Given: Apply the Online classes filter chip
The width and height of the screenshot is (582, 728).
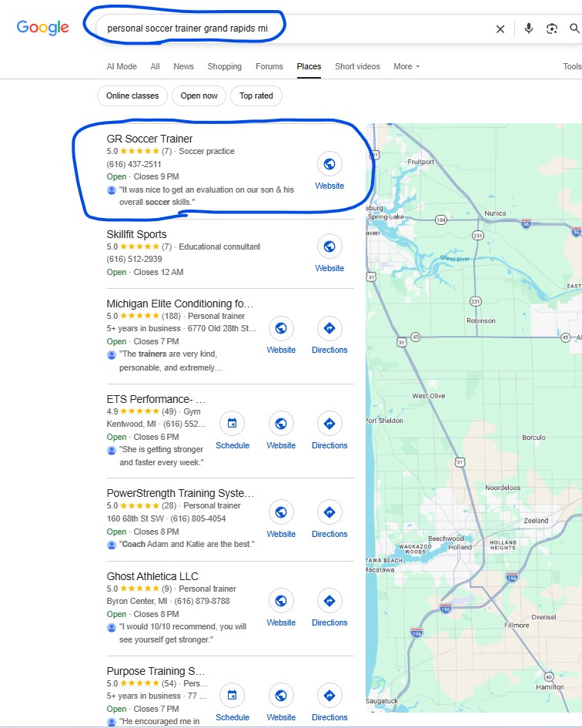Looking at the screenshot, I should [x=132, y=96].
